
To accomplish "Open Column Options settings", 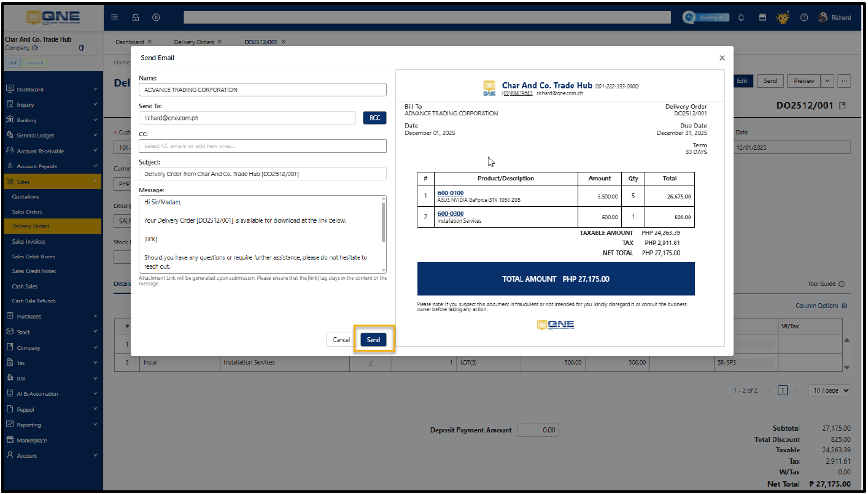I will tap(821, 306).
